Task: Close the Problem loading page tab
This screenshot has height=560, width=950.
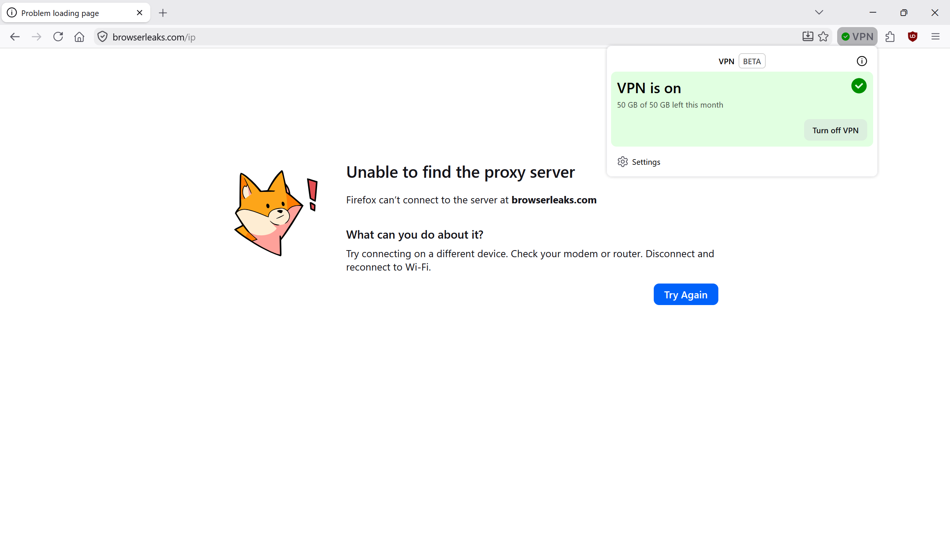Action: (140, 13)
